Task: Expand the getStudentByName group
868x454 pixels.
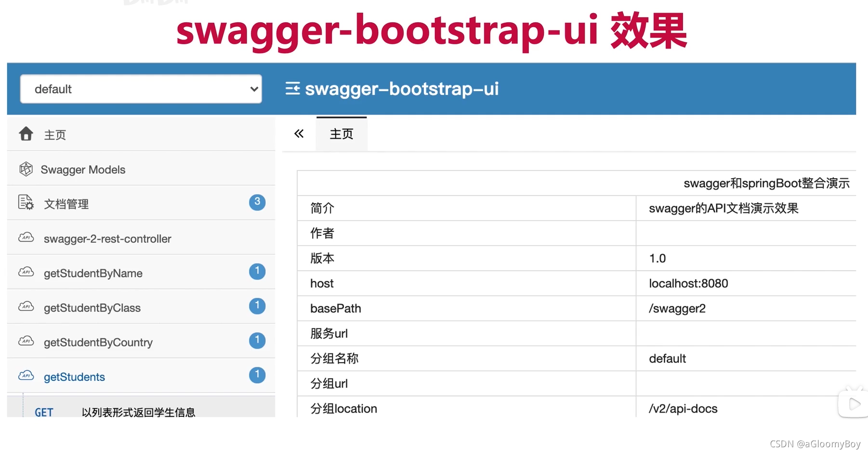Action: (141, 272)
